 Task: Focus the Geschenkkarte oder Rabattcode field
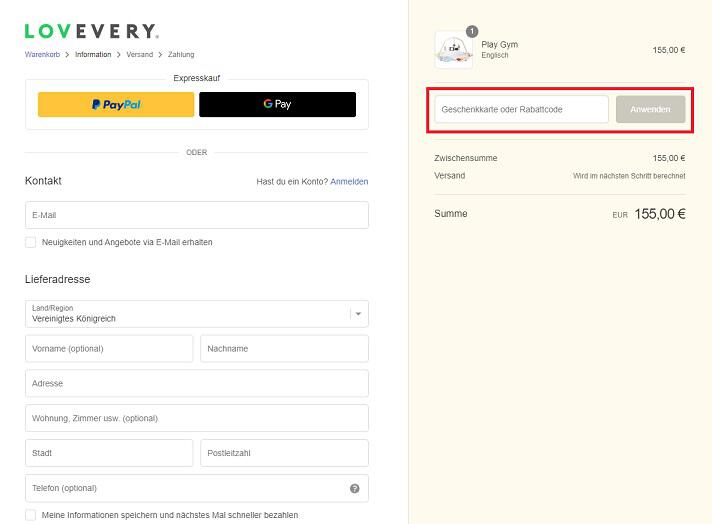click(521, 109)
